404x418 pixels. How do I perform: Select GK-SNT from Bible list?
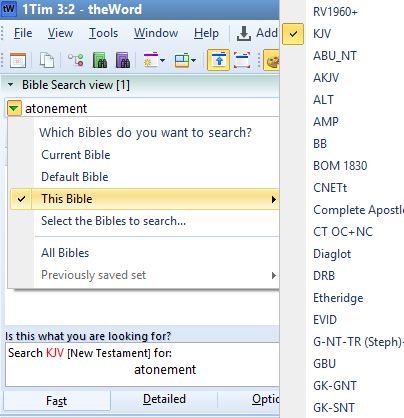334,408
